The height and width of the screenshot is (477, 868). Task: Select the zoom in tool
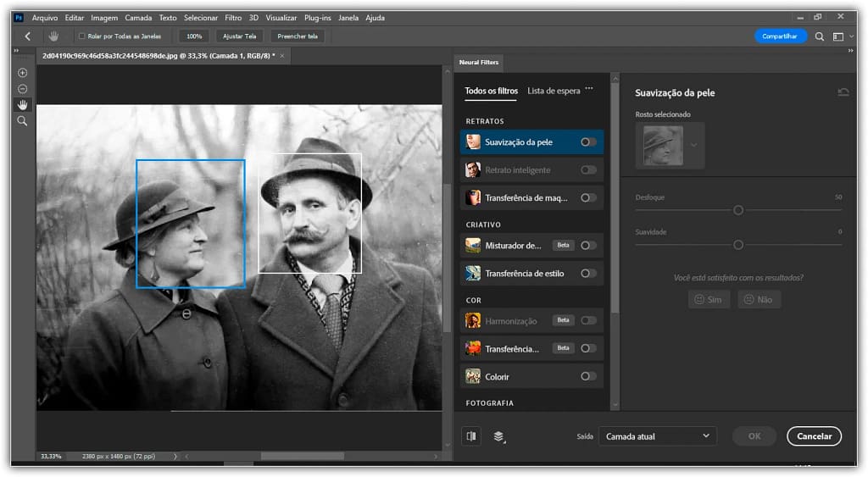(x=22, y=73)
